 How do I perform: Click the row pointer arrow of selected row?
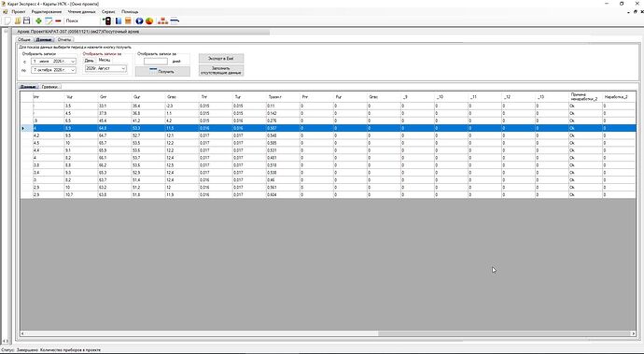point(23,128)
